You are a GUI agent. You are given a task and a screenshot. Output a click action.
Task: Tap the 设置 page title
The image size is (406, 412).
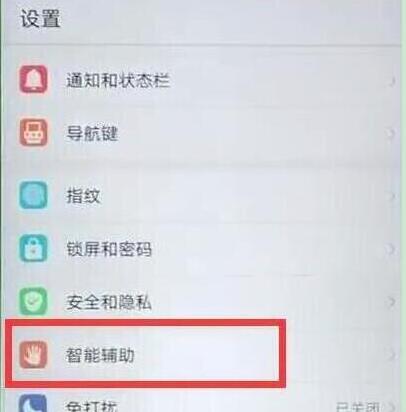pyautogui.click(x=40, y=19)
